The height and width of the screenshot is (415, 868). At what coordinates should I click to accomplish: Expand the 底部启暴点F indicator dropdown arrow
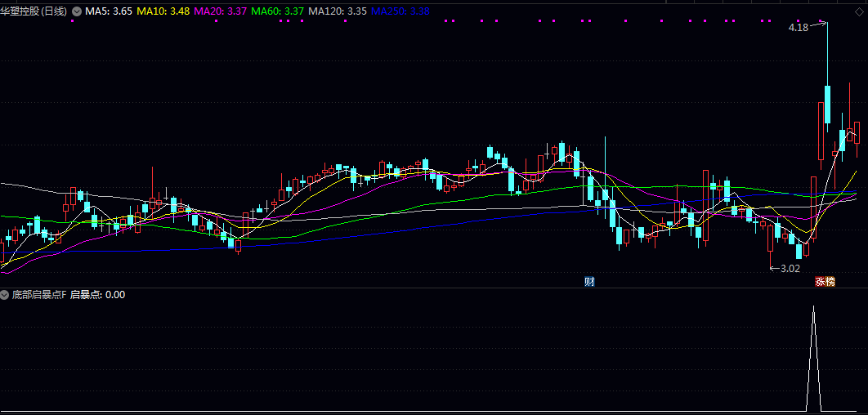pyautogui.click(x=4, y=295)
